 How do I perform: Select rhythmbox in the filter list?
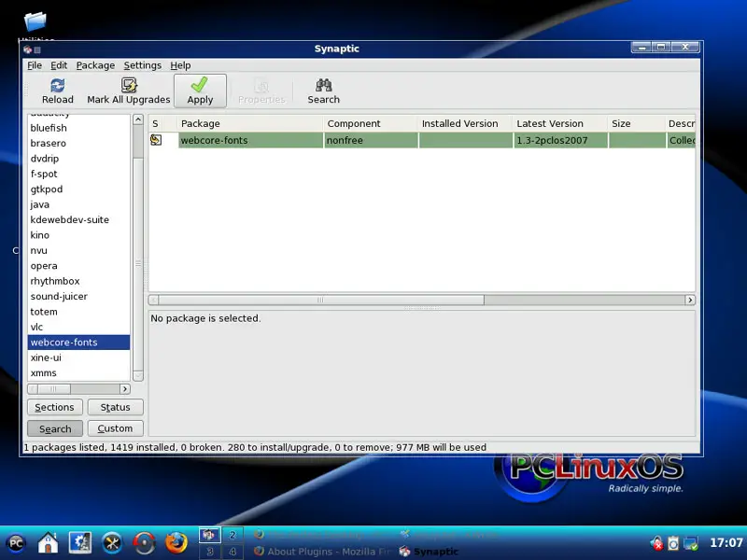click(55, 281)
